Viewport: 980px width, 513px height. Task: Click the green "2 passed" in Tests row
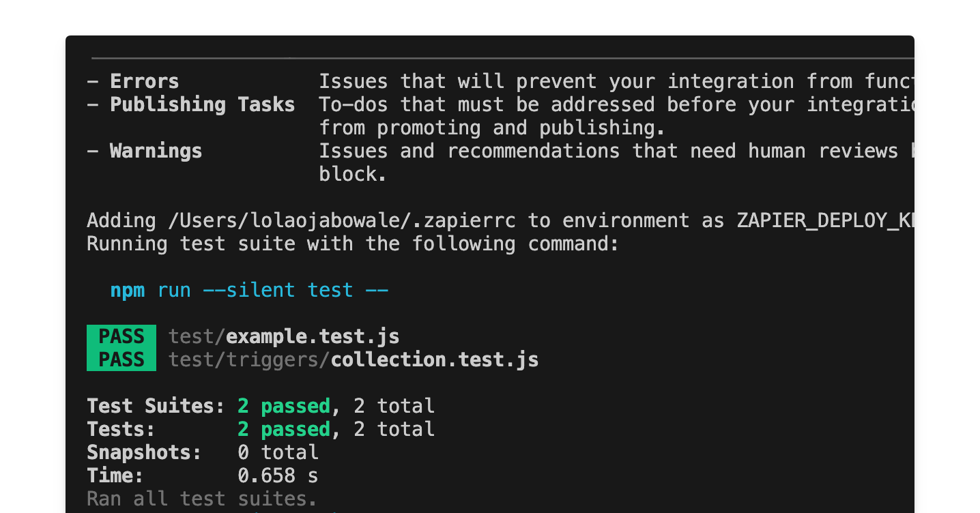tap(284, 429)
